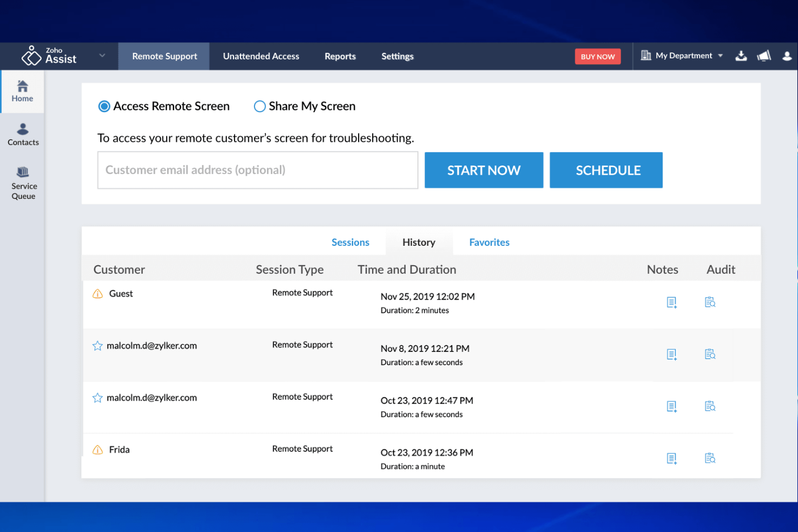Screen dimensions: 798x532
Task: Click the download icon in the top bar
Action: 741,56
